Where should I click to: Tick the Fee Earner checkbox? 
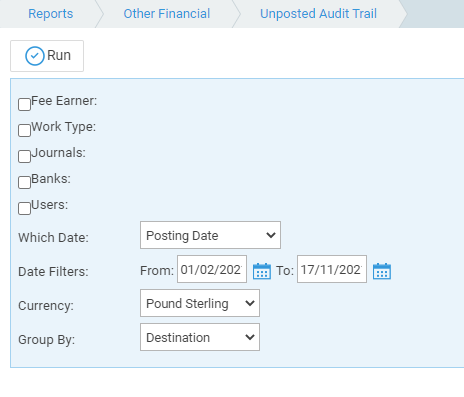click(24, 104)
